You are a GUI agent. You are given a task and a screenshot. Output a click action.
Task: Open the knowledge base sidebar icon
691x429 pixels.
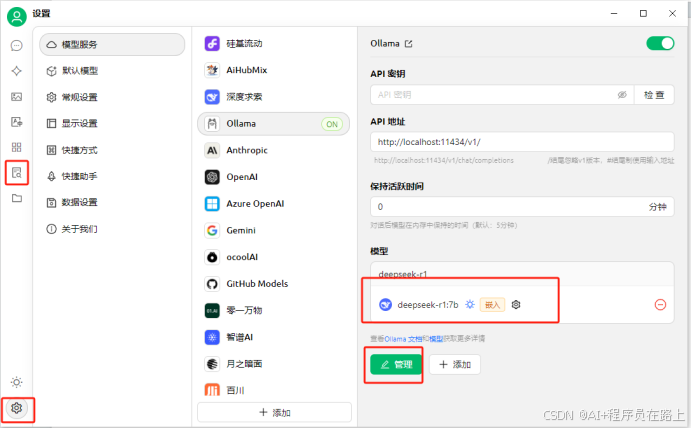tap(17, 172)
